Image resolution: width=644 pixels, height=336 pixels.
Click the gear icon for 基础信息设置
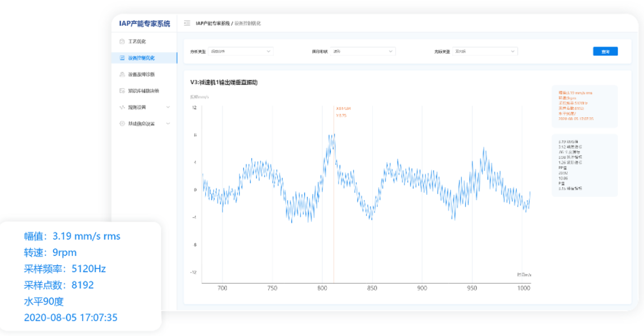point(122,123)
